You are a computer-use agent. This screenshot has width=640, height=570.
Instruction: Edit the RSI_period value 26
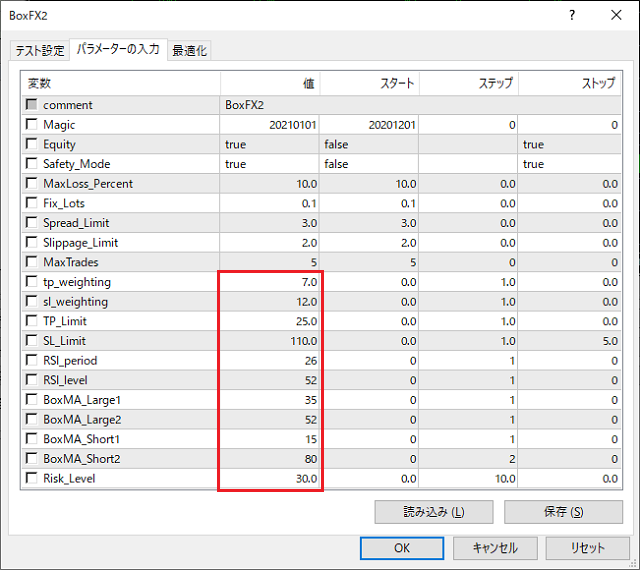269,361
